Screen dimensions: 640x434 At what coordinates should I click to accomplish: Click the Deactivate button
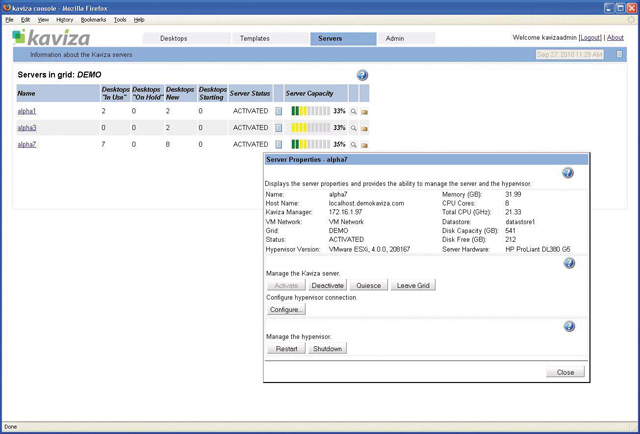pyautogui.click(x=327, y=285)
